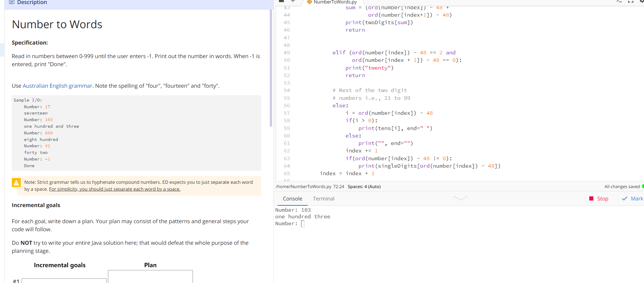The width and height of the screenshot is (644, 283).
Task: Click the yellow warning icon in the note
Action: point(16,183)
